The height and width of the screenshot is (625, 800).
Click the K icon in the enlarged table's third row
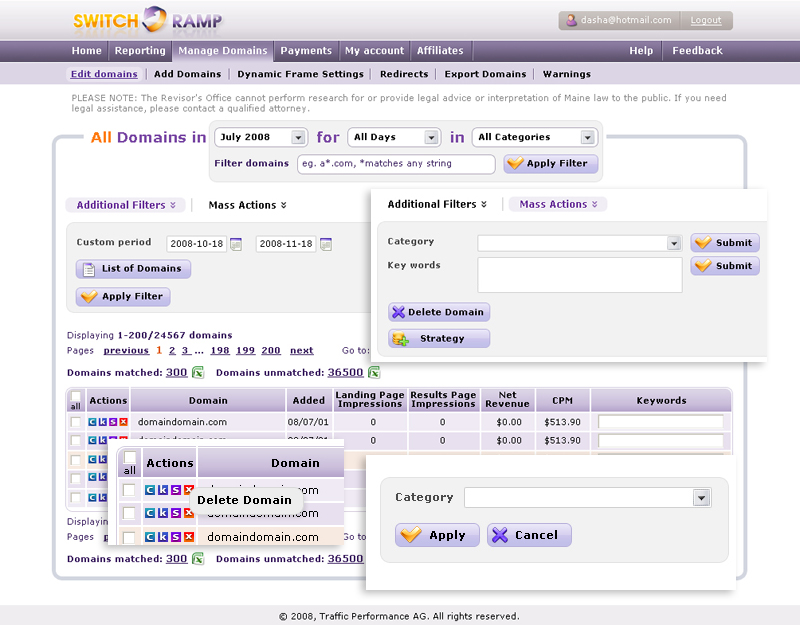click(163, 537)
